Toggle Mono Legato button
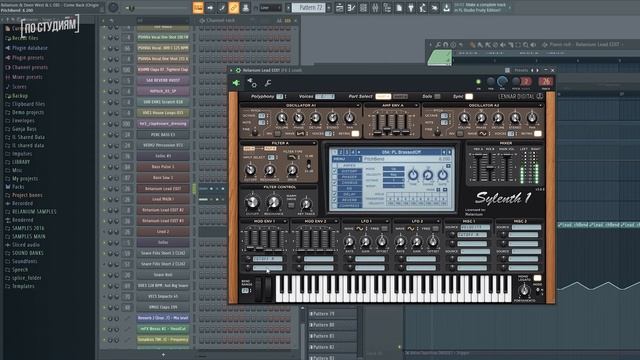This screenshot has width=640, height=360. point(537,278)
